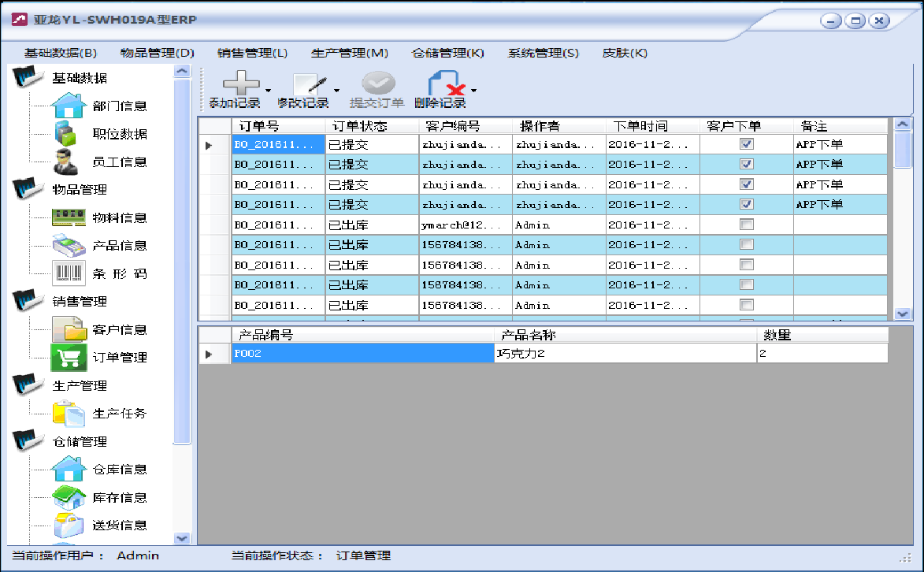Sort by 订单状态 column header

click(372, 125)
